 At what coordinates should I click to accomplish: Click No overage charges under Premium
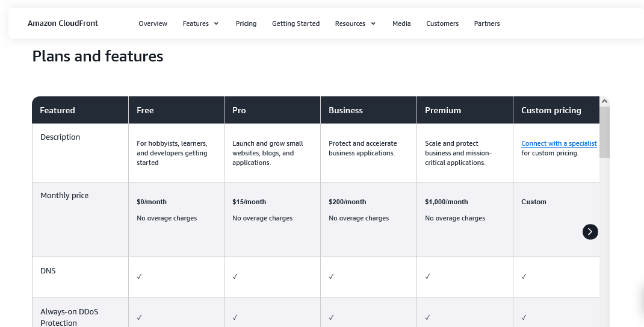(455, 218)
